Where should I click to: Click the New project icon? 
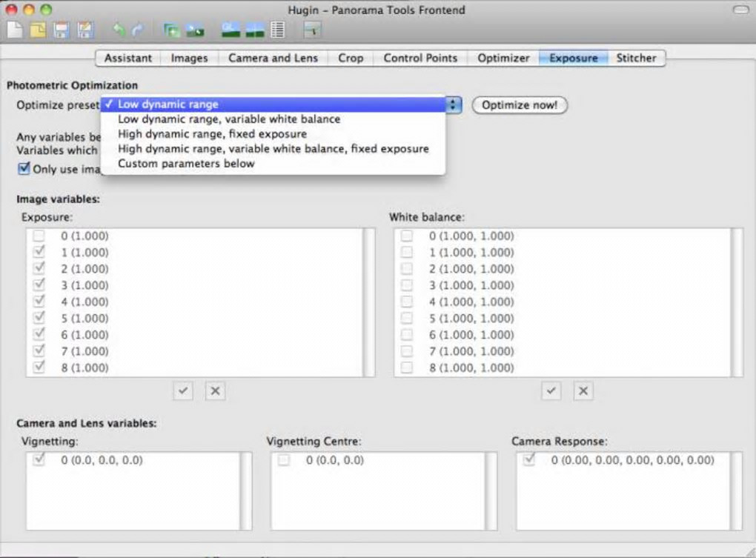(x=15, y=30)
